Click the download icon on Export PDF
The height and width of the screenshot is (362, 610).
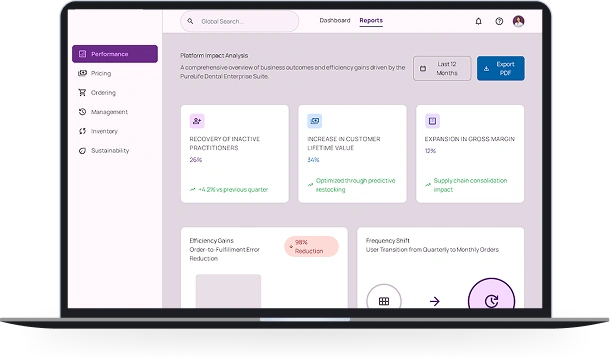[x=486, y=69]
